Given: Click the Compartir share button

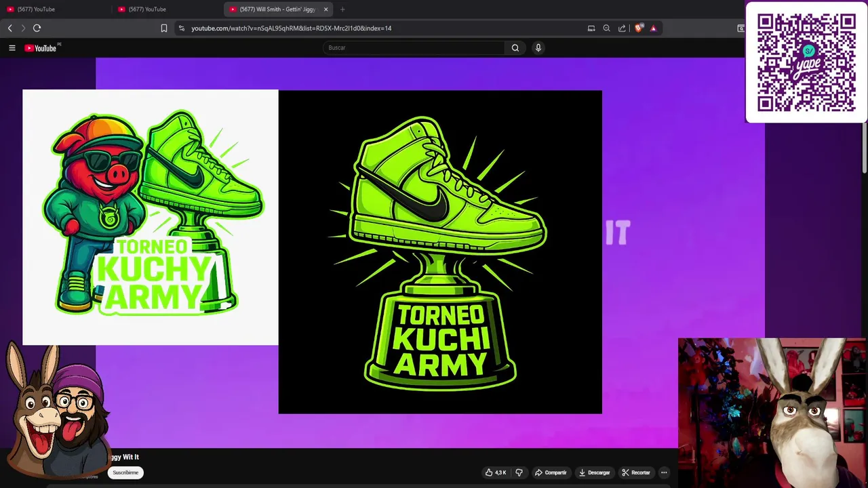Looking at the screenshot, I should 550,472.
